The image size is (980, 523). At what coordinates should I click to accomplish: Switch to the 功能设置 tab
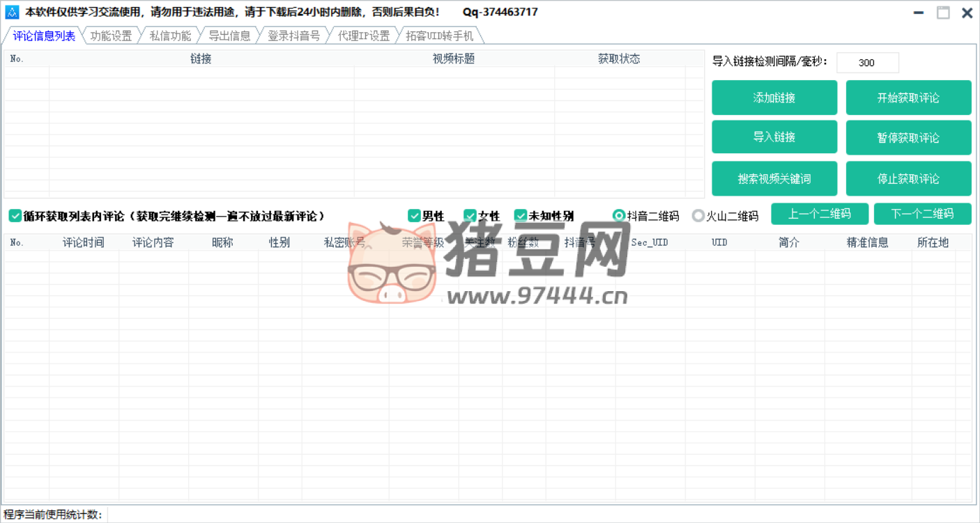111,36
